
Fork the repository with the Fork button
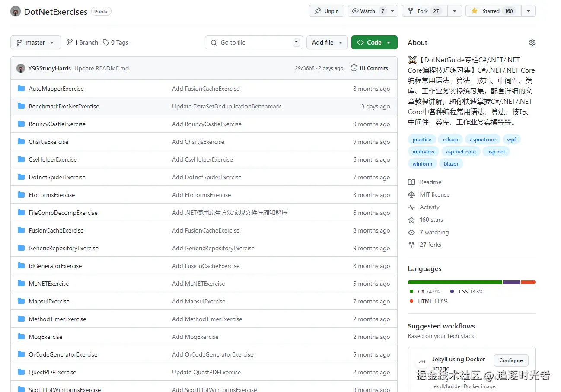click(424, 11)
